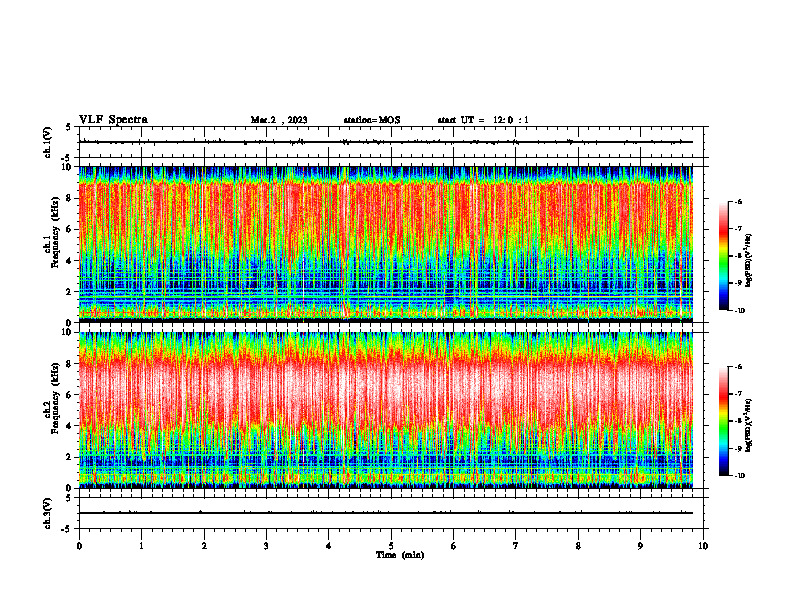Click the "-7" label on ch.2 color bar
The width and height of the screenshot is (792, 612).
click(738, 394)
